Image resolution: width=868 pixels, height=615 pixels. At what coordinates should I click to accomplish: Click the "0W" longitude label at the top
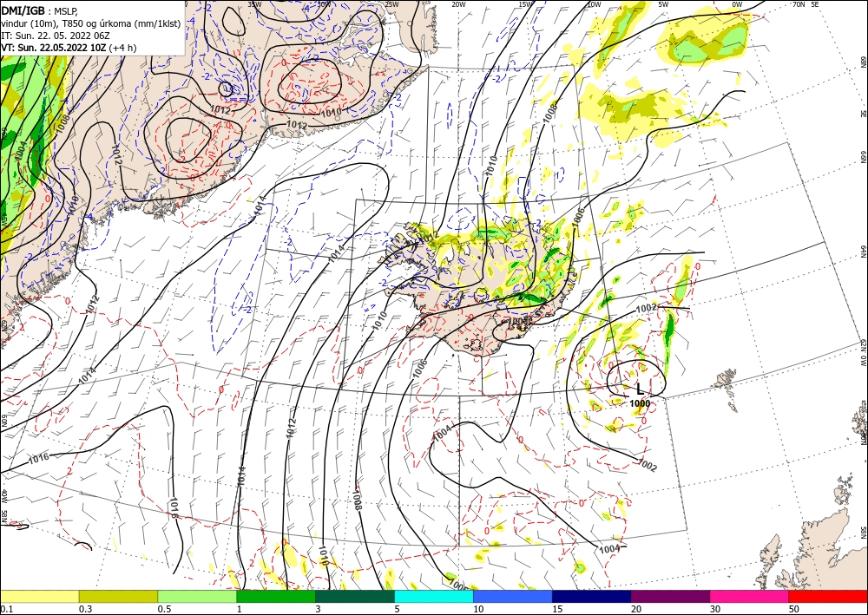pyautogui.click(x=737, y=3)
